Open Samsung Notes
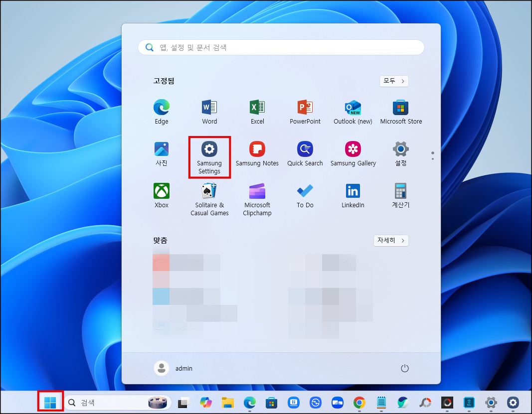 coord(257,154)
